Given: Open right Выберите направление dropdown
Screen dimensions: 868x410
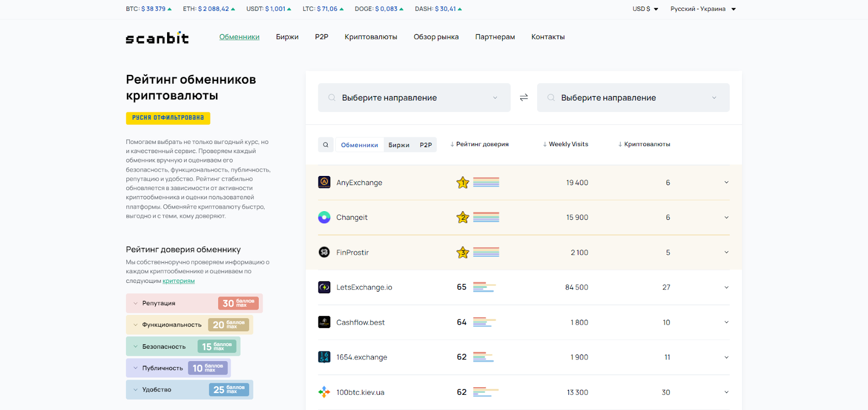Looking at the screenshot, I should tap(633, 98).
